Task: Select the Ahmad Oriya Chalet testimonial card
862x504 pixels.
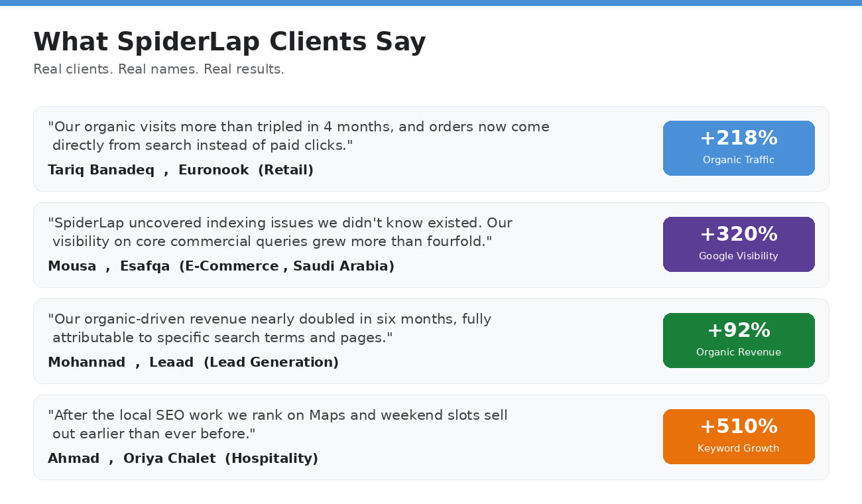Action: tap(431, 437)
